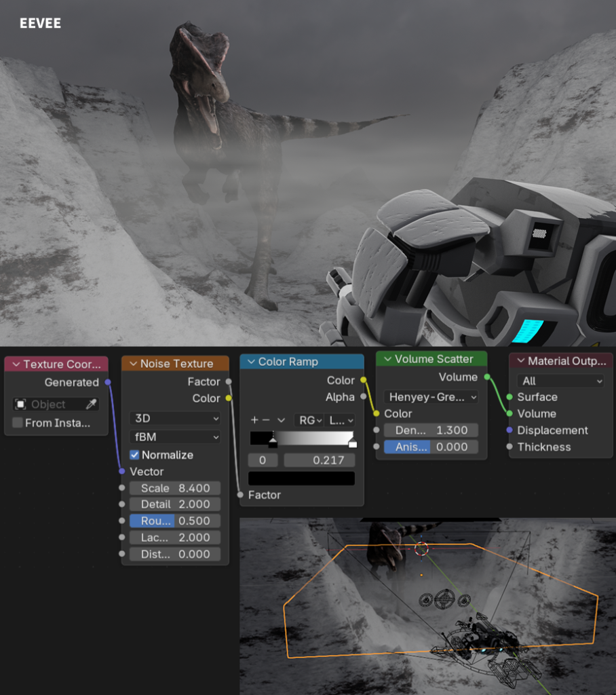The image size is (616, 695).
Task: Enable the From Instancer checkbox
Action: pyautogui.click(x=18, y=423)
